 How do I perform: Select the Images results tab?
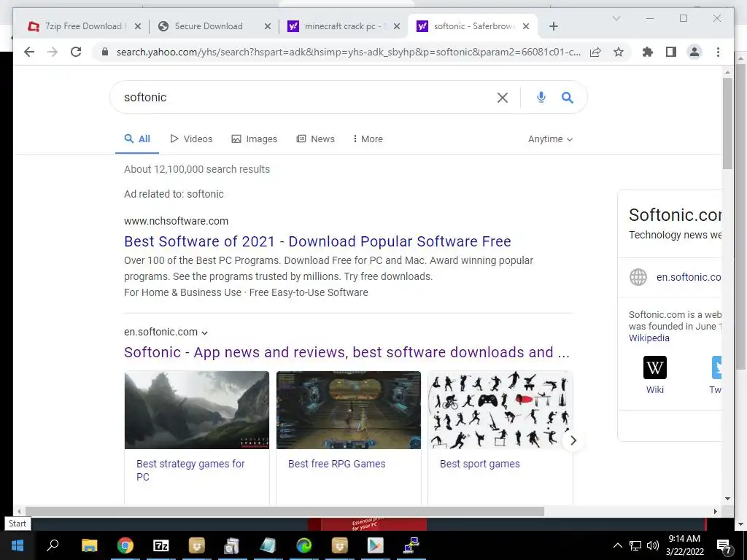coord(255,139)
